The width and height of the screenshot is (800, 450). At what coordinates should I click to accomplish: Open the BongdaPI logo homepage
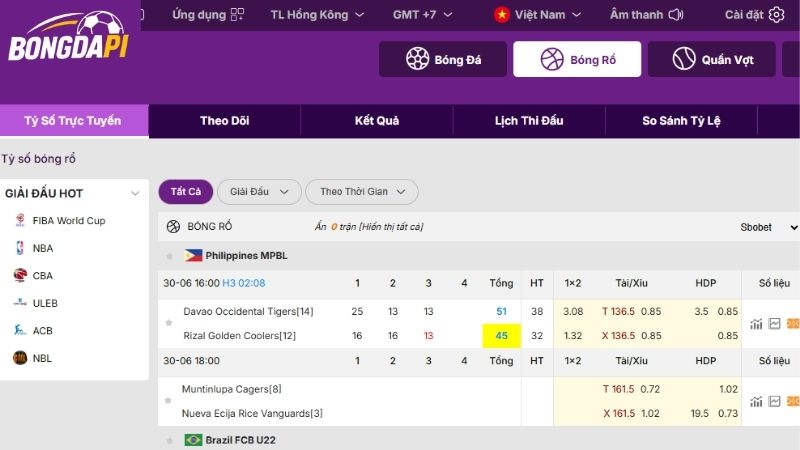(69, 37)
